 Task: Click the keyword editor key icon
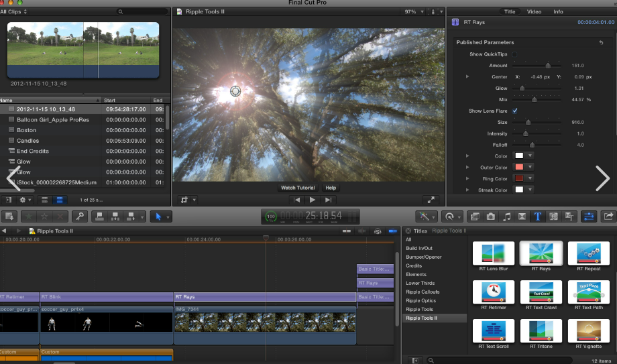(79, 217)
